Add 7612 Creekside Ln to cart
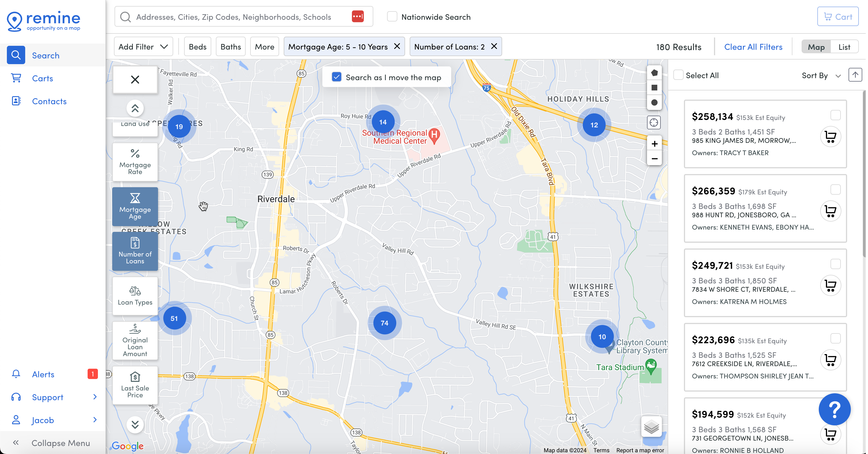Screen dimensions: 868x454 click(x=830, y=360)
